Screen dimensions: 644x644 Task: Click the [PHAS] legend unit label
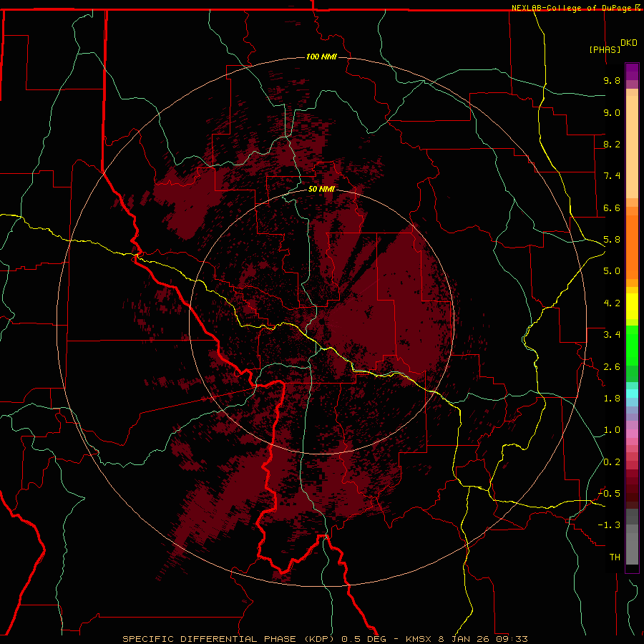tap(605, 49)
